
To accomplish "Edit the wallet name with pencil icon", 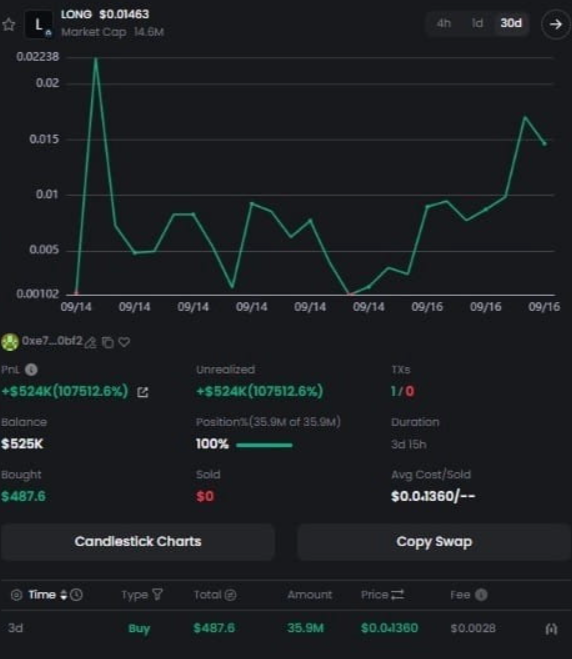I will (x=90, y=343).
